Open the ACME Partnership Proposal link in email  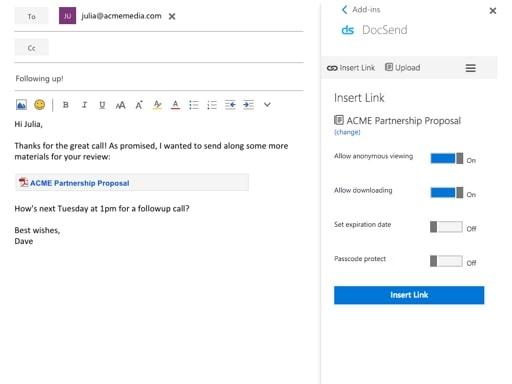pos(80,183)
